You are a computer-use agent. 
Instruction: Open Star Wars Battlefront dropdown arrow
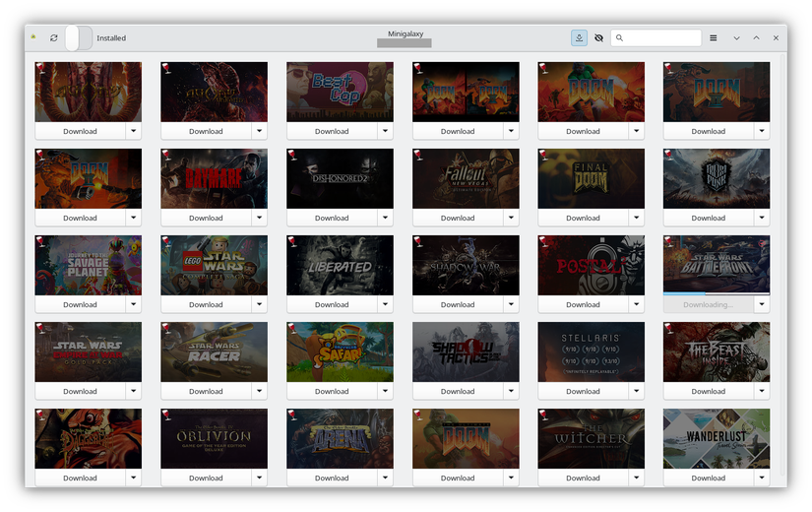point(762,304)
